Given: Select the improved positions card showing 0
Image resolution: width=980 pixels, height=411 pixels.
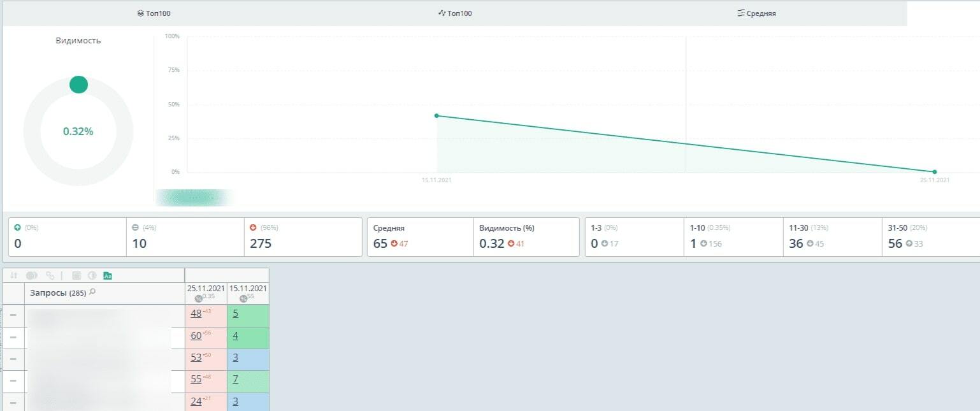Looking at the screenshot, I should click(68, 237).
